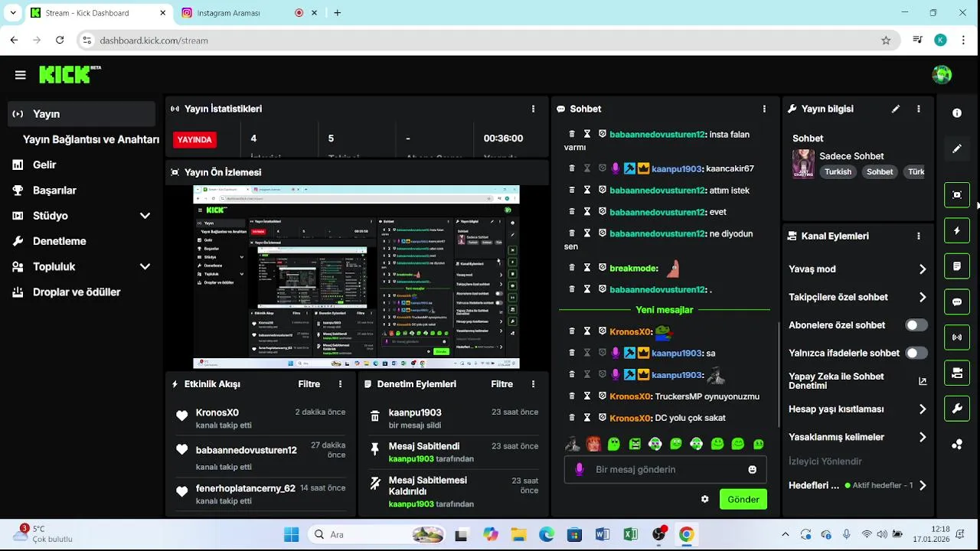Open the emoji picker in chat input
The image size is (980, 551).
pyautogui.click(x=753, y=469)
